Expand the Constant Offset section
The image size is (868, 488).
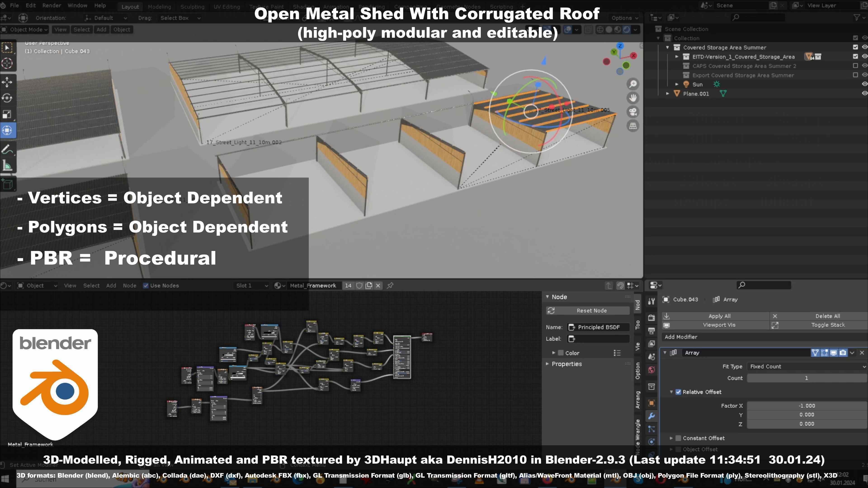(x=671, y=438)
